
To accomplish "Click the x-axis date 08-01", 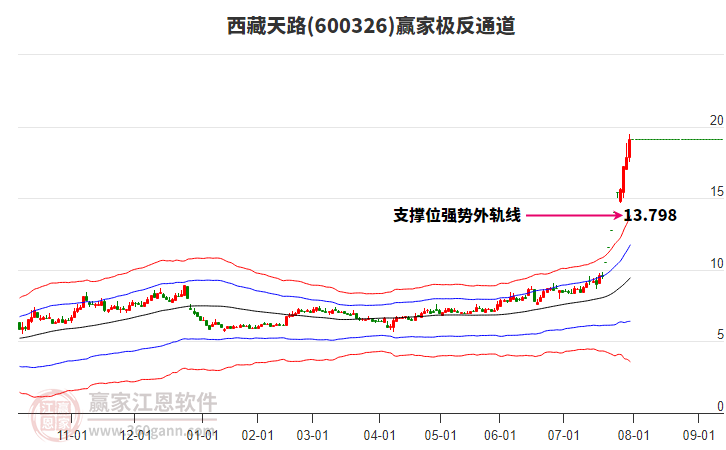I will [633, 435].
